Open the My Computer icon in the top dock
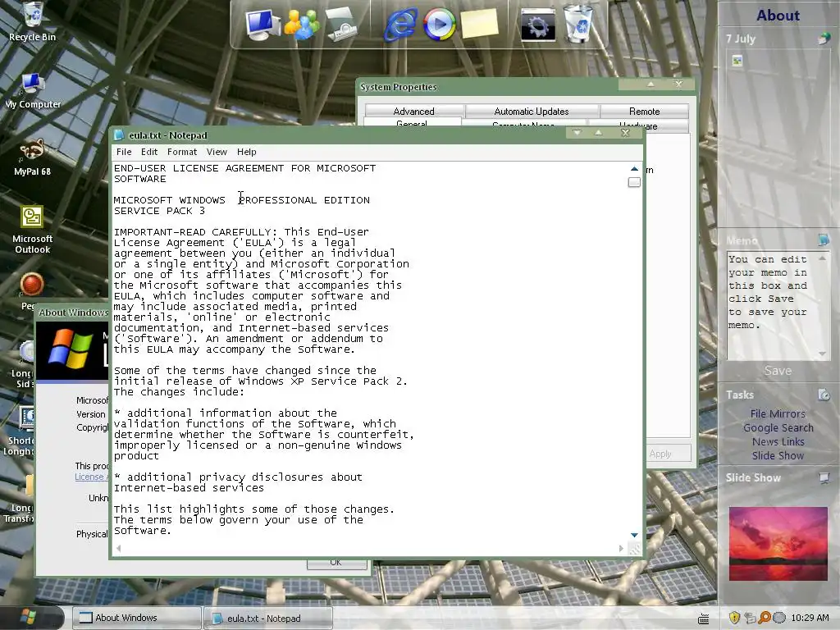 click(x=262, y=24)
